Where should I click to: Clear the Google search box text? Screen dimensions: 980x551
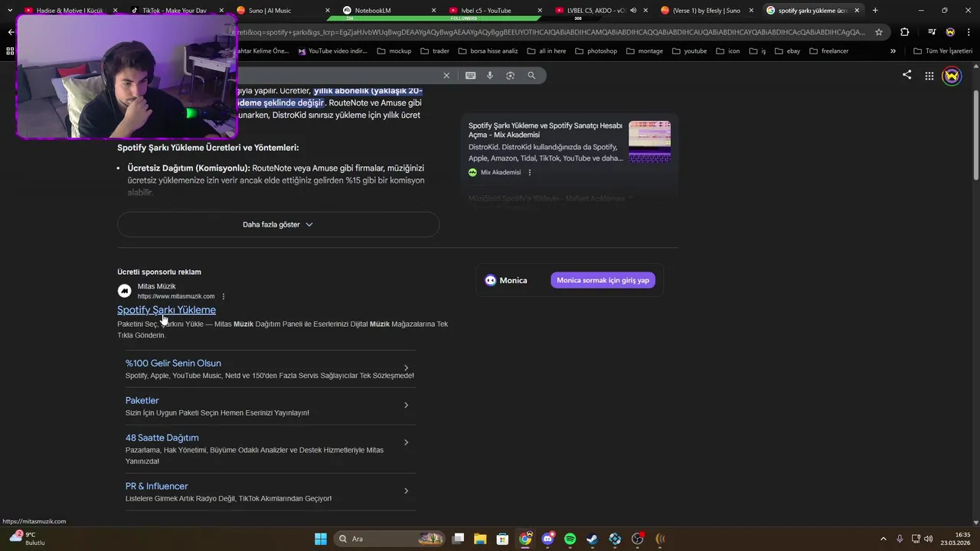[x=446, y=75]
